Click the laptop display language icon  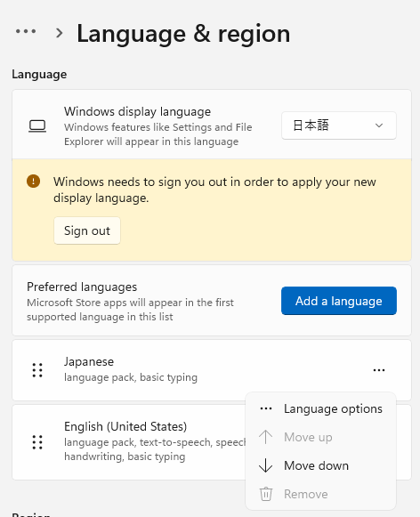coord(37,126)
